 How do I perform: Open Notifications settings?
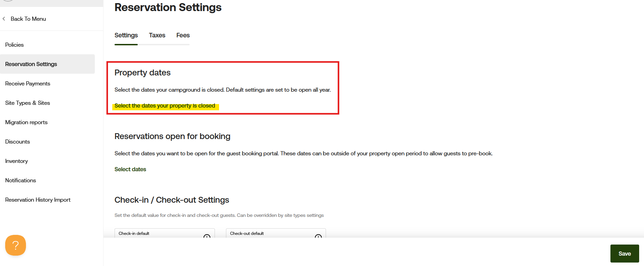click(21, 180)
